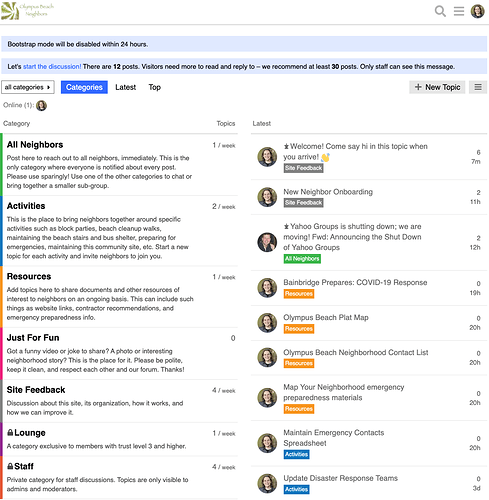Viewport: 489px width, 500px height.
Task: Click Site Feedback badge under New Neighbor Onboarding
Action: pyautogui.click(x=303, y=203)
